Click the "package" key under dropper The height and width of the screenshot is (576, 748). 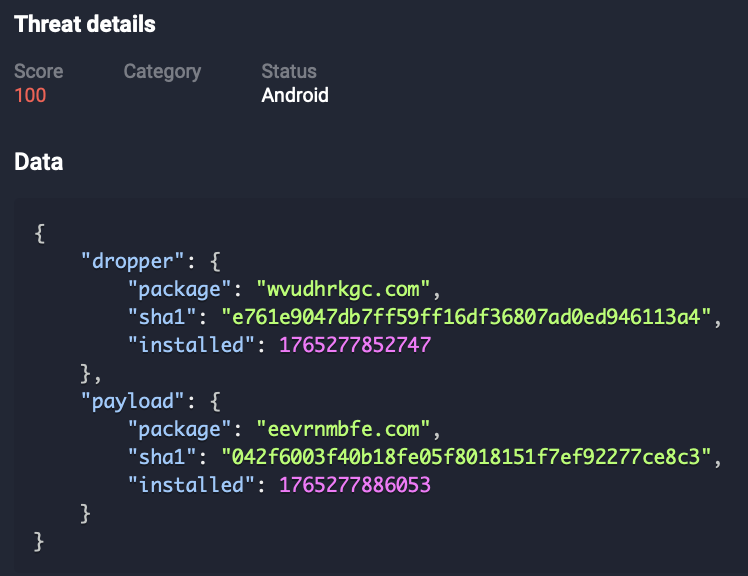coord(180,289)
